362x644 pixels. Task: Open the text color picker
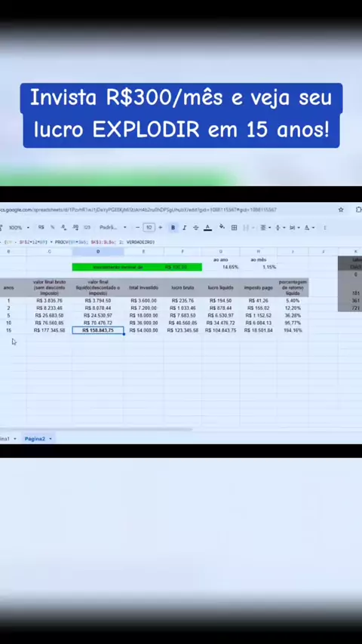point(208,228)
